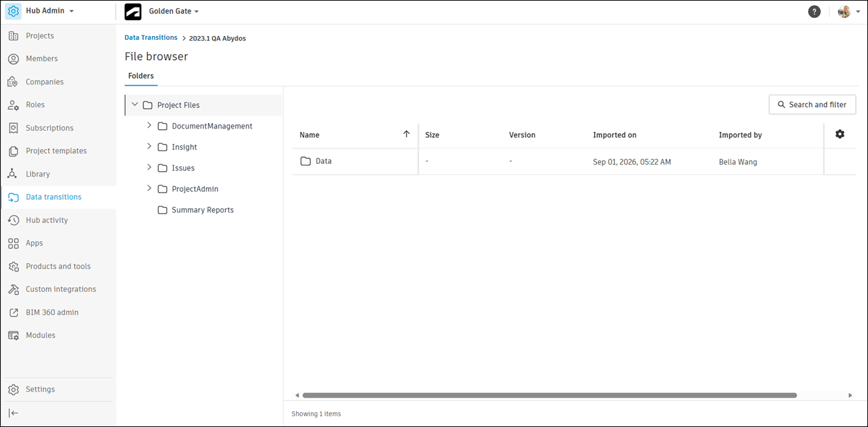The width and height of the screenshot is (868, 427).
Task: Open the help question mark icon
Action: click(x=814, y=11)
